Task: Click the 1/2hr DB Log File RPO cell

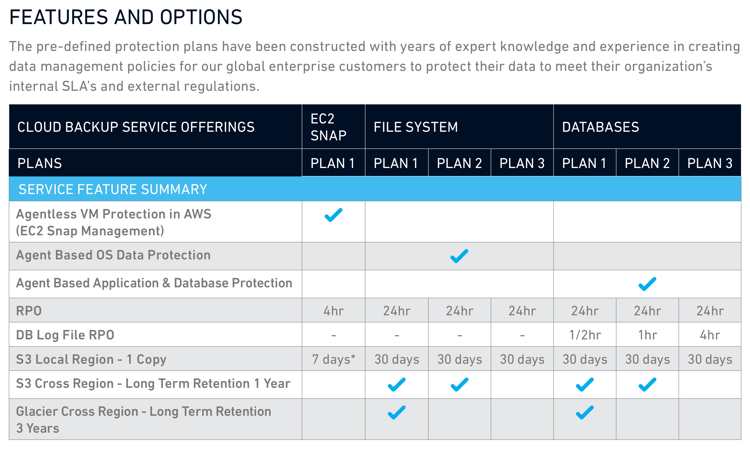Action: click(585, 335)
